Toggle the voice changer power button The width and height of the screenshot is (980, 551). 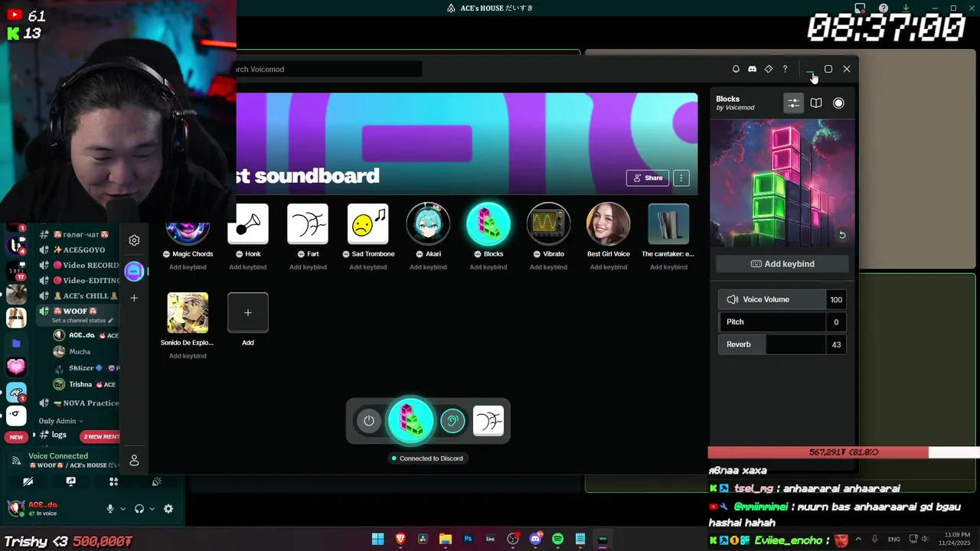369,421
